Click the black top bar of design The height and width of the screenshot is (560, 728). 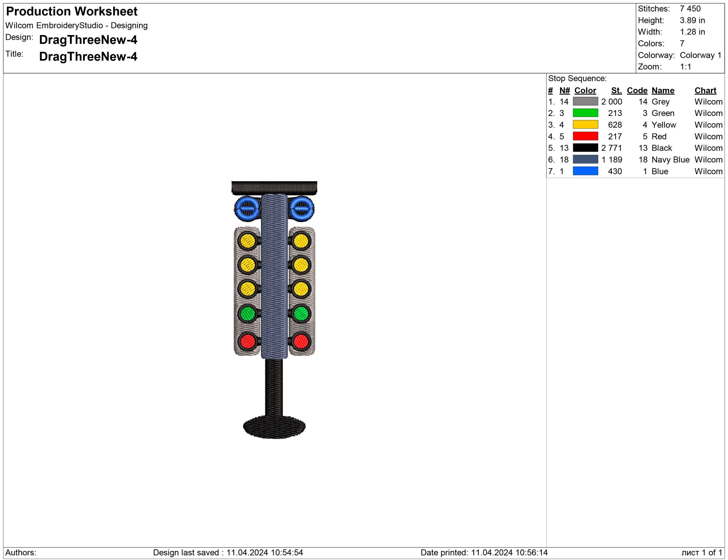coord(274,188)
